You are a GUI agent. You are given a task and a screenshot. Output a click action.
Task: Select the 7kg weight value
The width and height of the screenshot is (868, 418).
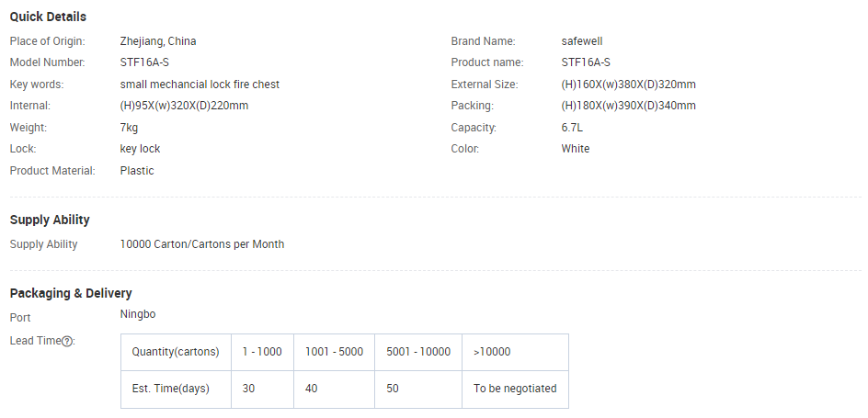pos(129,127)
